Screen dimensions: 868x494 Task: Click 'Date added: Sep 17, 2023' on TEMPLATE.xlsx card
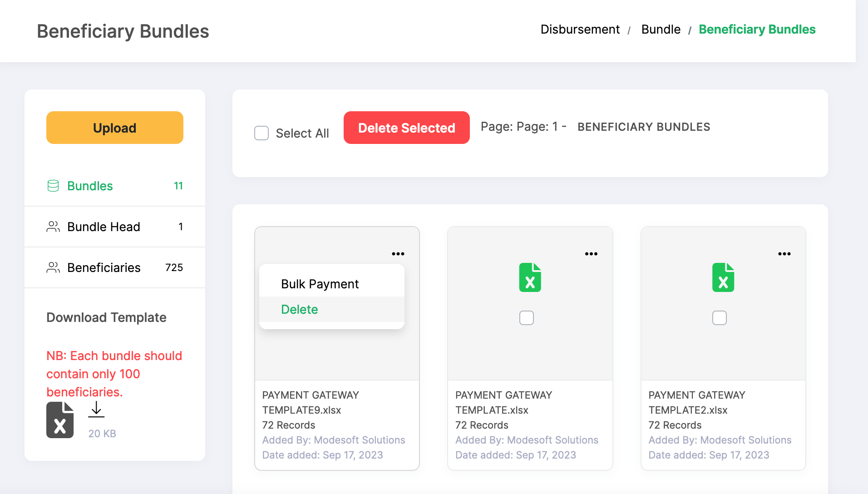[x=516, y=455]
